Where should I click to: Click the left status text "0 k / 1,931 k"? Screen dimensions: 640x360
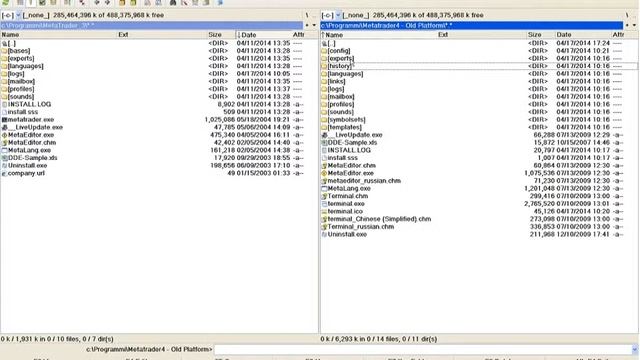[57, 339]
